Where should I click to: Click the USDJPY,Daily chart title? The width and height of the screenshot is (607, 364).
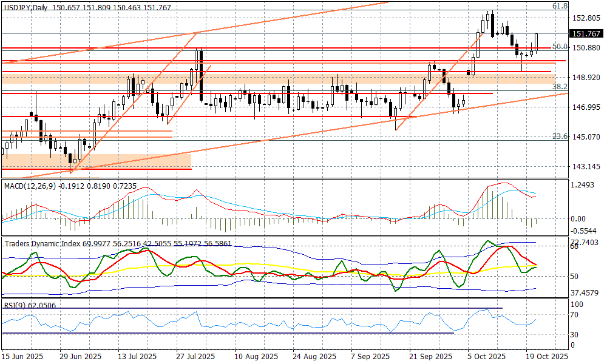click(26, 5)
